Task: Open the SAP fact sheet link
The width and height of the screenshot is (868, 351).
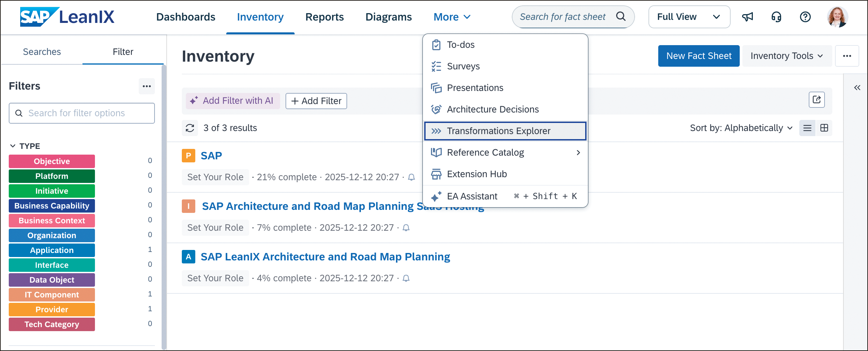Action: [x=211, y=156]
